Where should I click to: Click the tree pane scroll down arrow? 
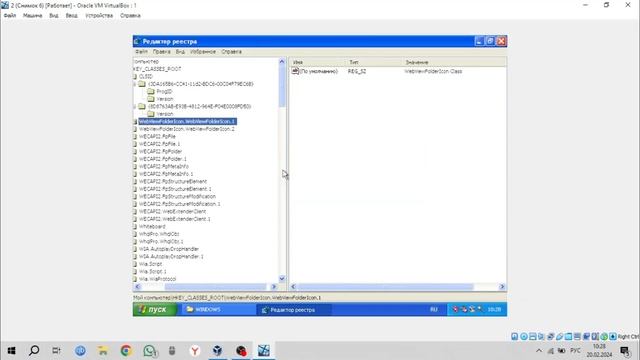pos(282,279)
